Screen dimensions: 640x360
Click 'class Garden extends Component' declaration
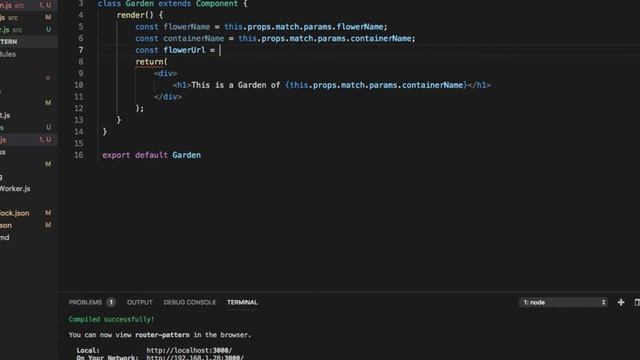click(x=167, y=4)
